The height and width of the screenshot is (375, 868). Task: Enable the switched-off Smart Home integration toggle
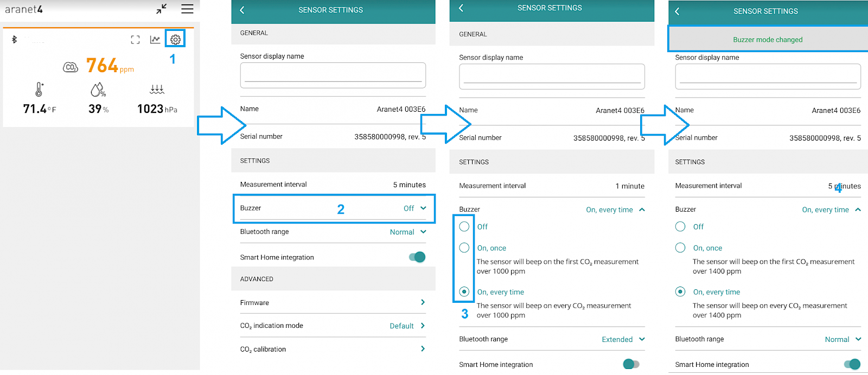click(631, 364)
